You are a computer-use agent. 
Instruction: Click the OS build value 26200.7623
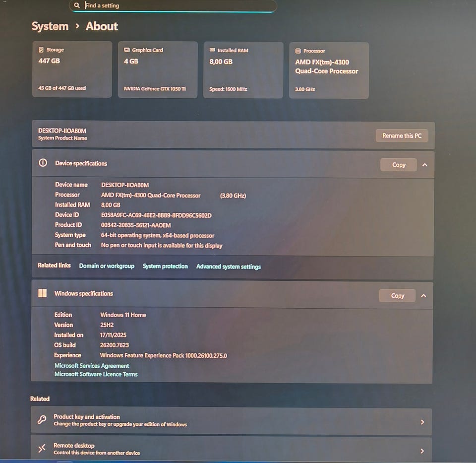[115, 345]
